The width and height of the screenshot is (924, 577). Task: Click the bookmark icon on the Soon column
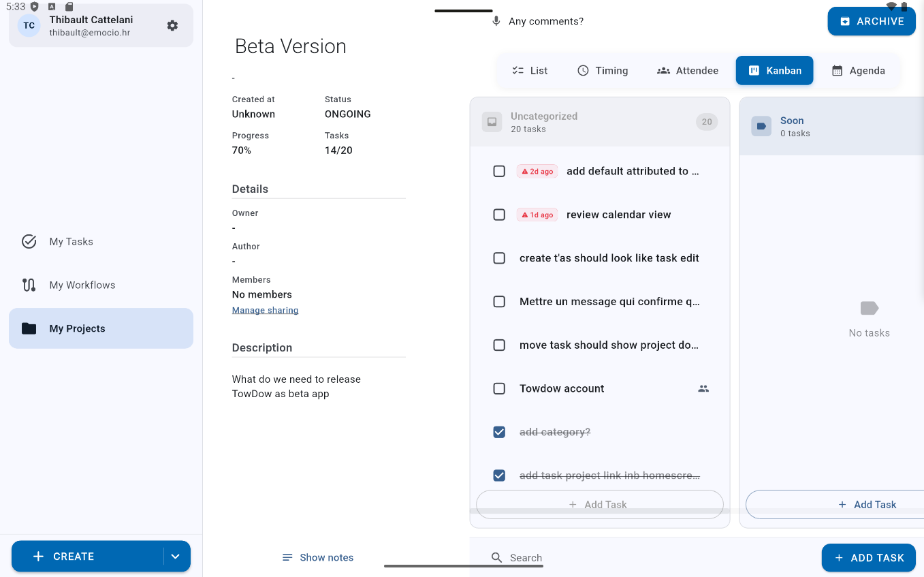click(x=761, y=126)
